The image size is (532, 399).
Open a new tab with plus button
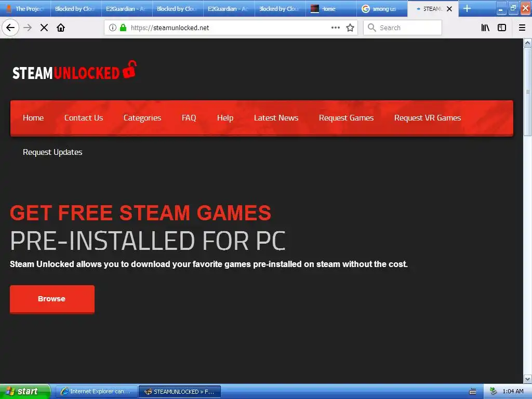(467, 8)
